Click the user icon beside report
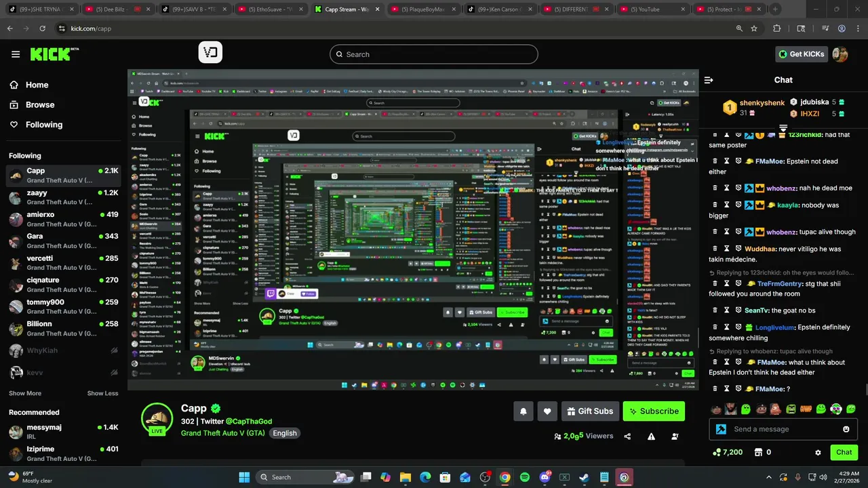The image size is (868, 488). tap(675, 436)
